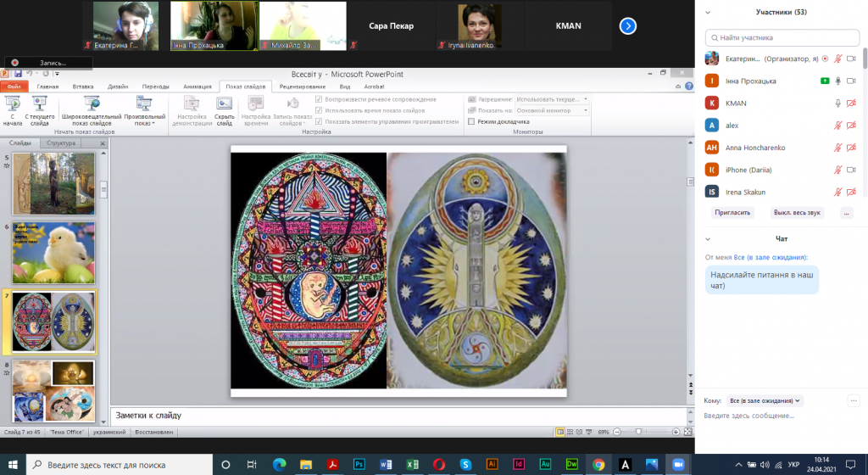Click zoom out minus button
Viewport: 868px width, 475px height.
click(617, 432)
